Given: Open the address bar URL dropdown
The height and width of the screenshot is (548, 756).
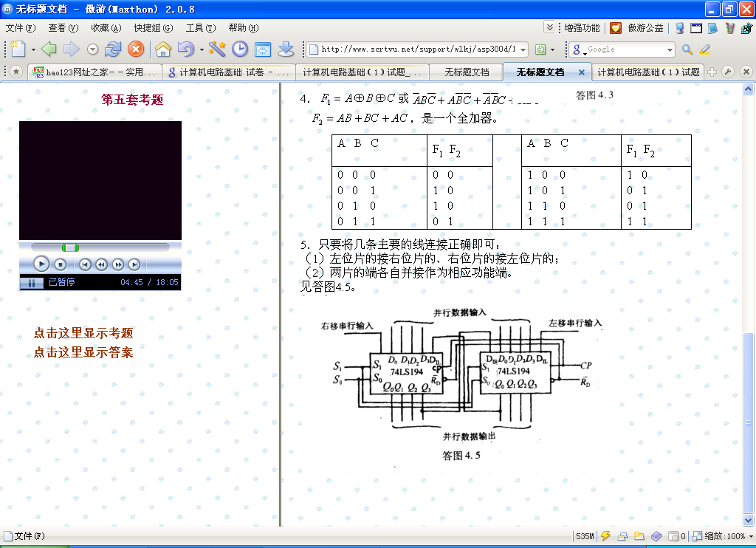Looking at the screenshot, I should coord(523,49).
